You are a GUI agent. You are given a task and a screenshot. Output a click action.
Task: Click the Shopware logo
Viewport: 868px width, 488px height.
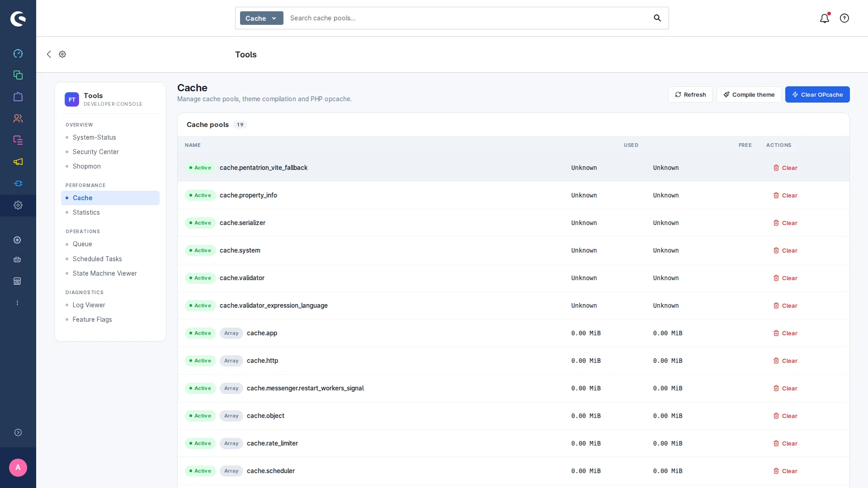(18, 19)
